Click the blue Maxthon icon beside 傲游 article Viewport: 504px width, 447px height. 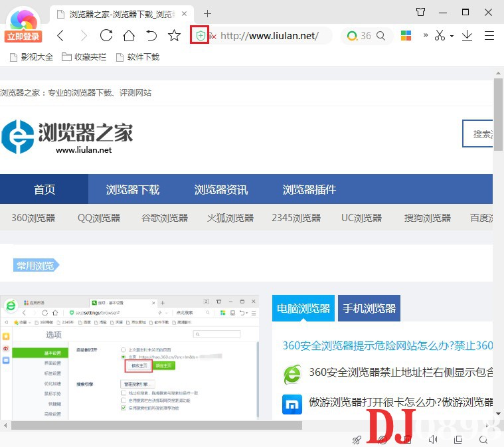tap(292, 404)
